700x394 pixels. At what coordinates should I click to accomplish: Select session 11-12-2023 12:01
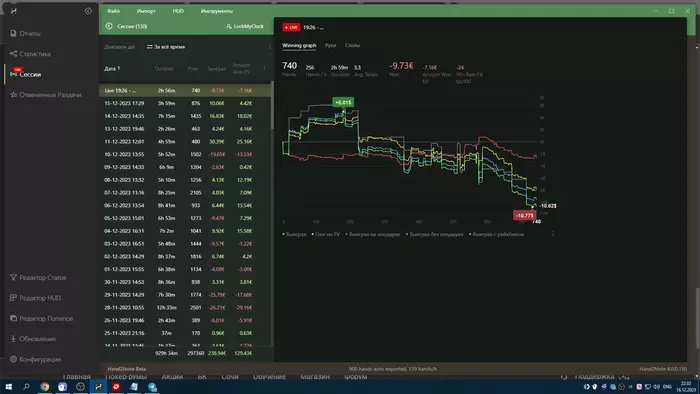[x=185, y=141]
